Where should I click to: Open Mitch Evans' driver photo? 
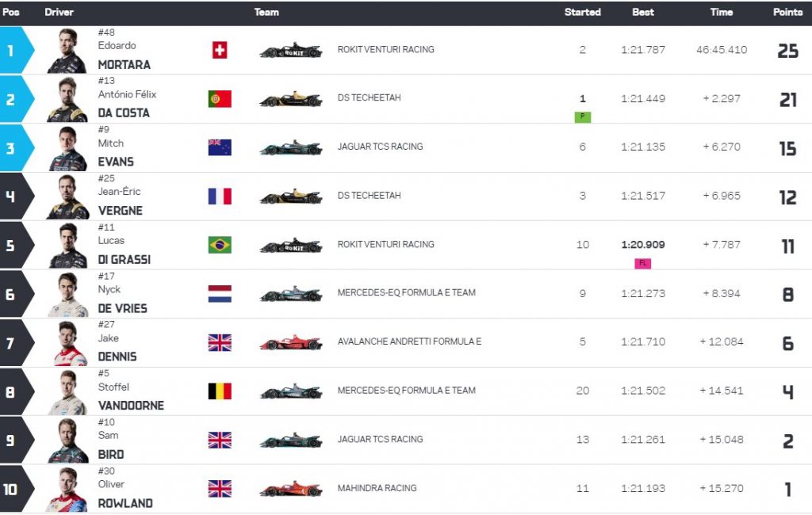(x=68, y=148)
